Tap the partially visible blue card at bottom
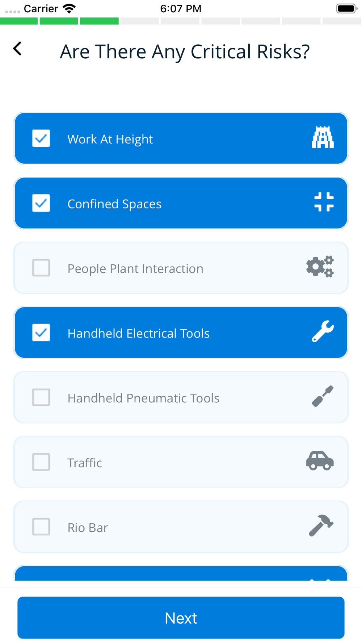This screenshot has width=362, height=644. pyautogui.click(x=181, y=574)
